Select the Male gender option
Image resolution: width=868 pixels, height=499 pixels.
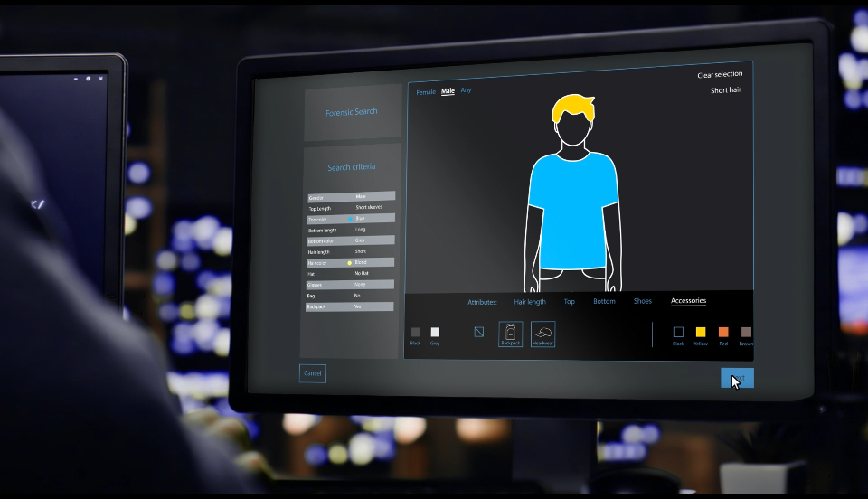[448, 90]
